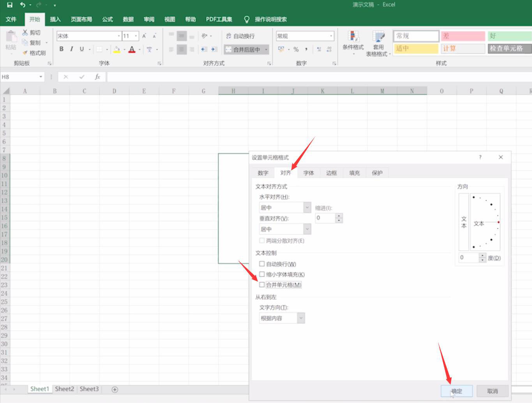The height and width of the screenshot is (403, 532).
Task: Select the 适中 cell style
Action: (x=416, y=48)
